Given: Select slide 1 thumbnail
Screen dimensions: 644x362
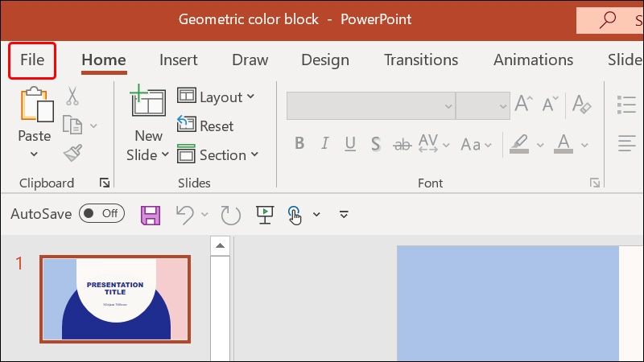Looking at the screenshot, I should click(x=115, y=299).
